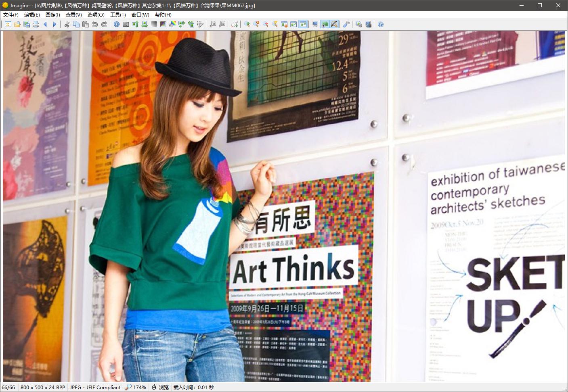
Task: Open camera EXIF info icon
Action: coord(126,24)
